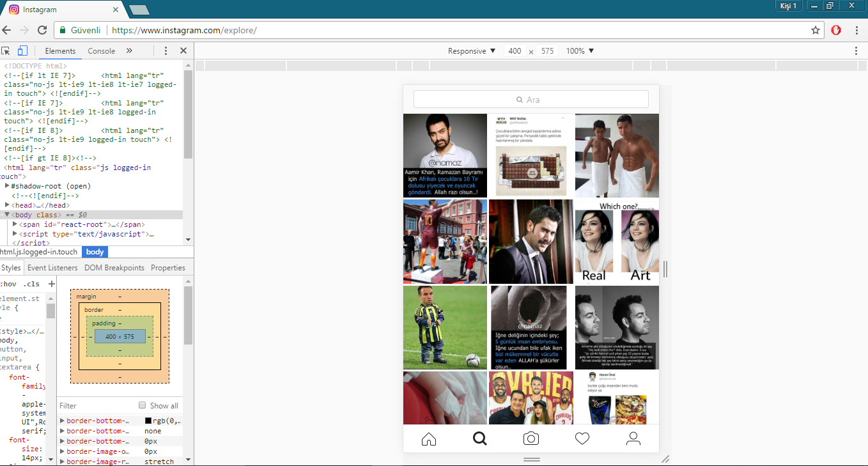
Task: Expand the border-image-o computed property
Action: coord(63,451)
